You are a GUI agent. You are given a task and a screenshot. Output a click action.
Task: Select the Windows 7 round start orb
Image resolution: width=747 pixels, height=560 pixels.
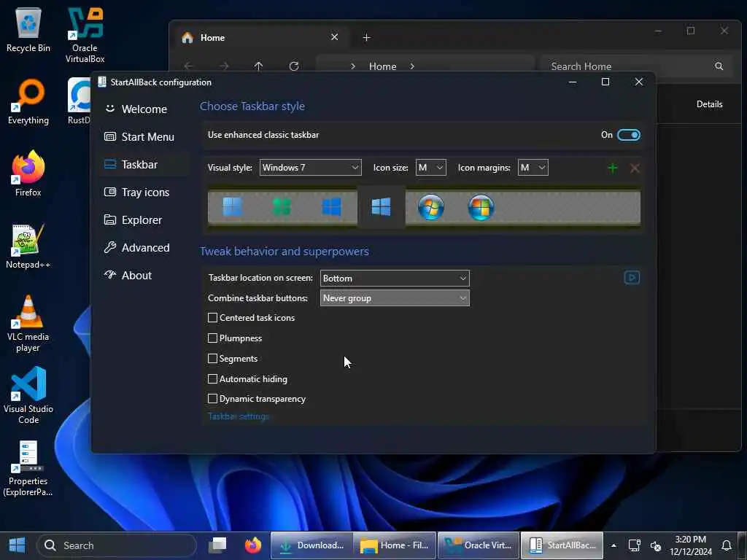tap(431, 208)
